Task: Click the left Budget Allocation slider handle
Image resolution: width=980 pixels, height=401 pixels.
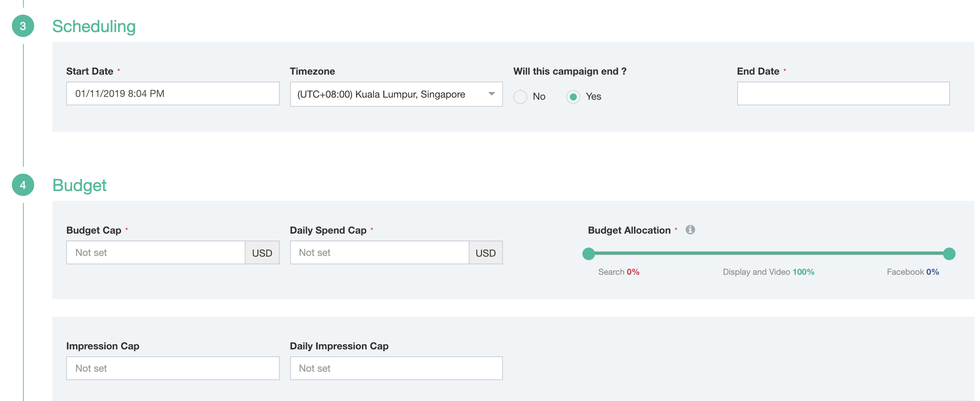Action: pos(588,254)
